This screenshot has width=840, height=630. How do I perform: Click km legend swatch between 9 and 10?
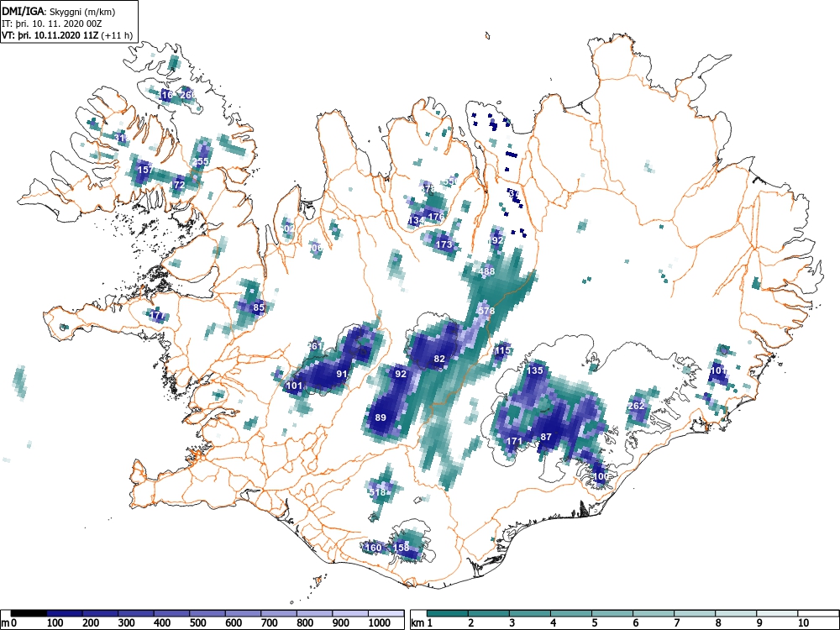(777, 613)
